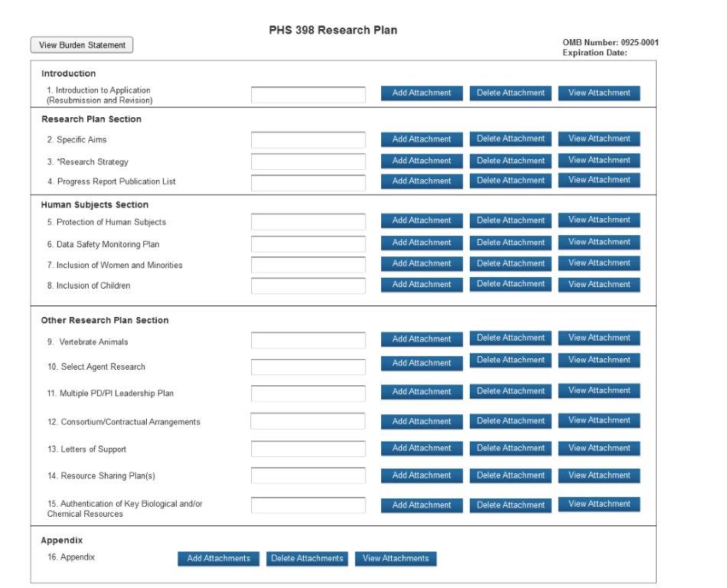
Task: Add attachment for Multiple PD/PI Leadership Plan
Action: point(422,392)
